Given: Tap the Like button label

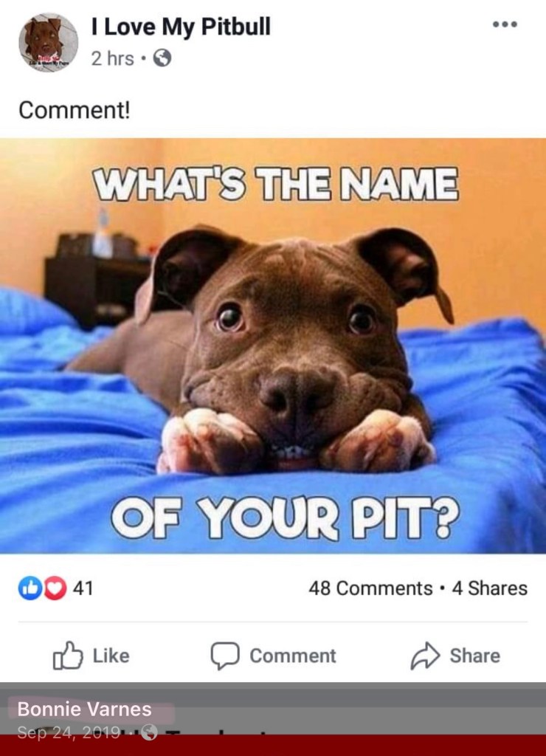Looking at the screenshot, I should pos(111,656).
